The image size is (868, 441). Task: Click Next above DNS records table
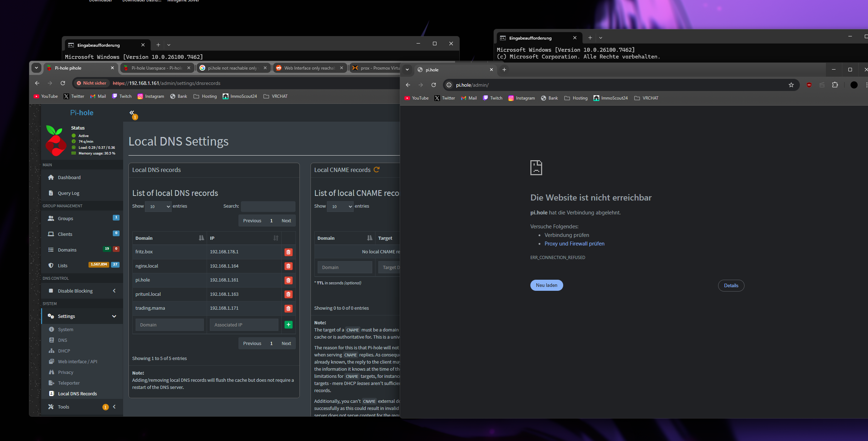click(286, 220)
